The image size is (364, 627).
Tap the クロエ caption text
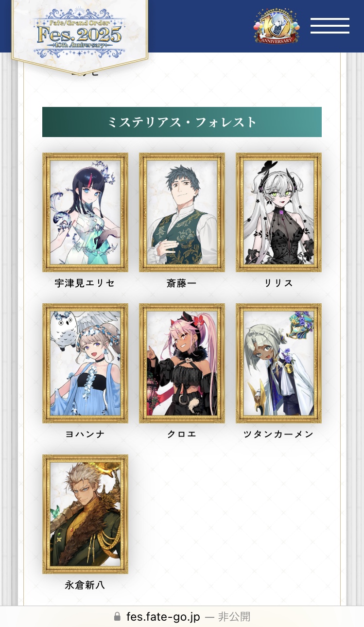click(x=182, y=435)
